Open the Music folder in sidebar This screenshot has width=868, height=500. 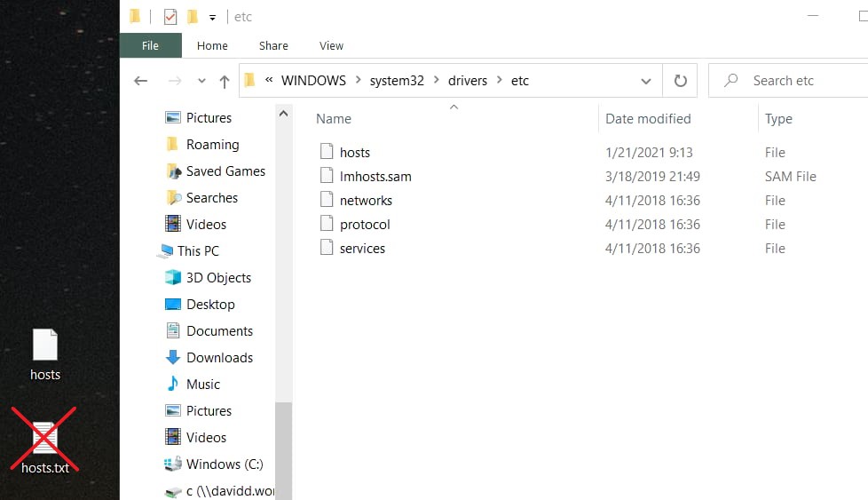[x=202, y=385]
